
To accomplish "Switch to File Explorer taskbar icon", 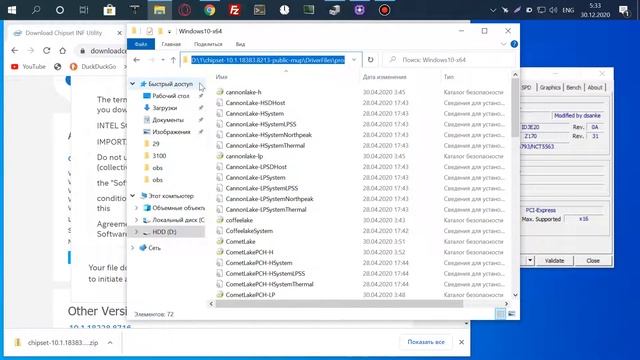I will (159, 10).
